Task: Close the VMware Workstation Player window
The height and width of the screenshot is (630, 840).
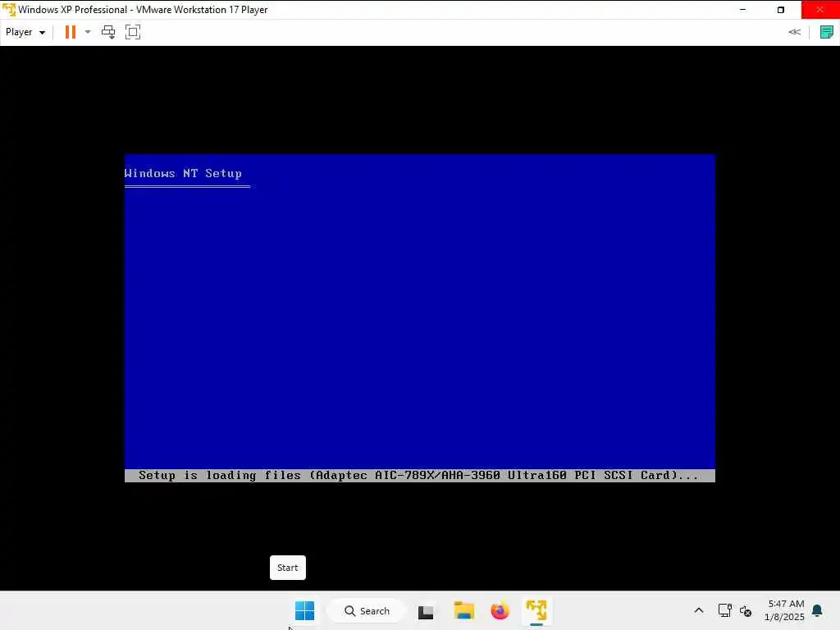Action: tap(820, 10)
